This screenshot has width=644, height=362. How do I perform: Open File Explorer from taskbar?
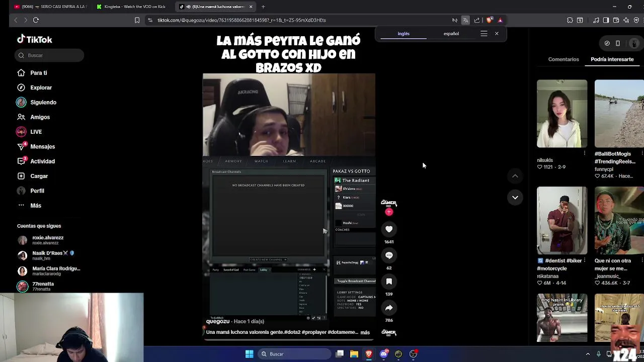[x=354, y=354]
